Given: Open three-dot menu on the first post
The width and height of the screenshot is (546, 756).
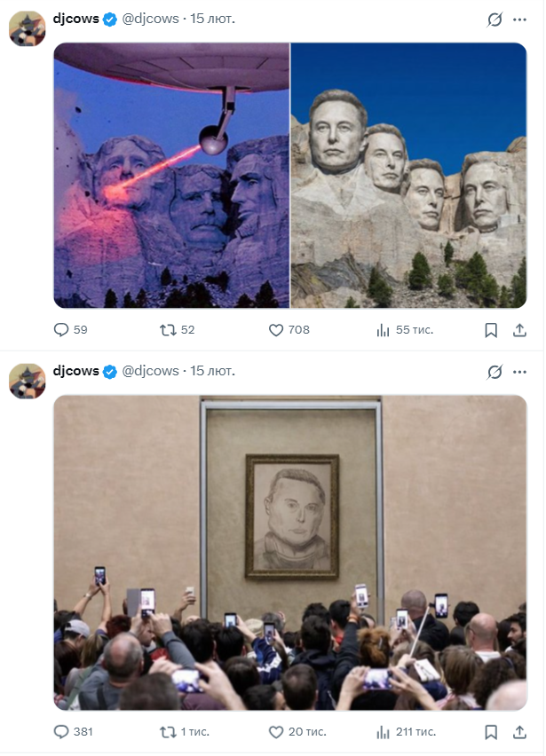Looking at the screenshot, I should click(520, 20).
